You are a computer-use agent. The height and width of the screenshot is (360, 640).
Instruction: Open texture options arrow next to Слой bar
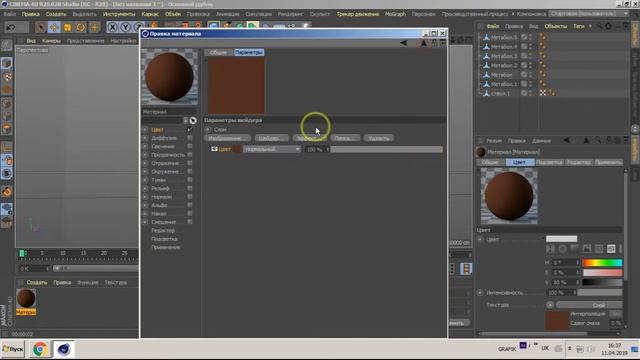(550, 305)
